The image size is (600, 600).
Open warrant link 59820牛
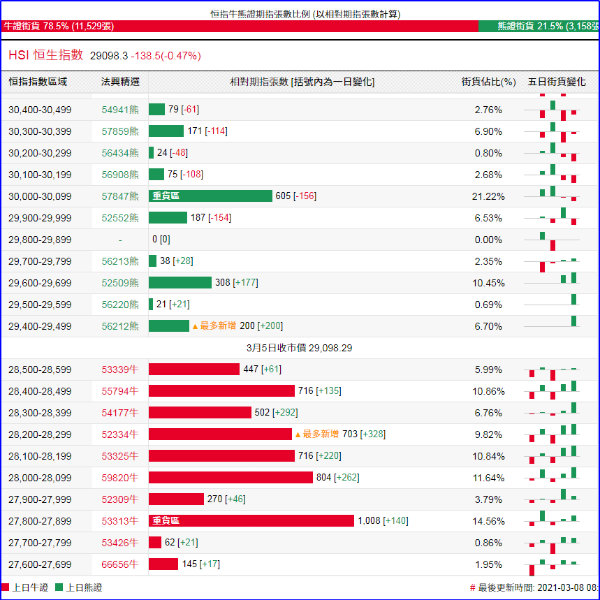(120, 478)
